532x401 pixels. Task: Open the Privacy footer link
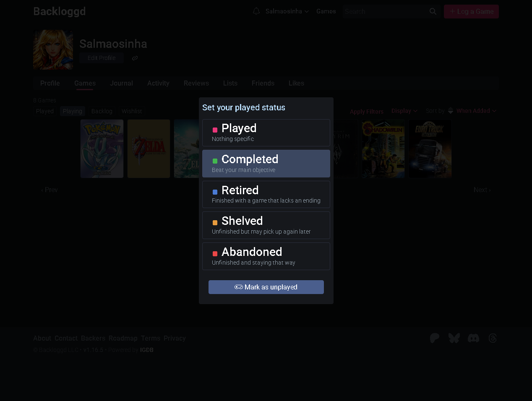tap(175, 338)
